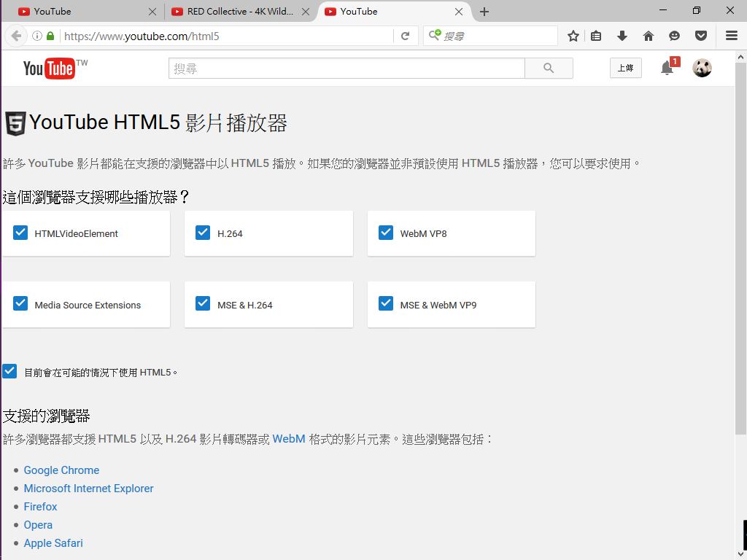Reload the page with the refresh icon
The image size is (747, 560).
(x=406, y=36)
